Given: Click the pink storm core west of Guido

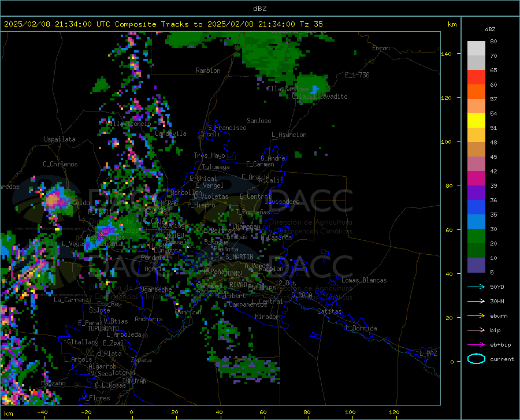Looking at the screenshot, I should pos(53,200).
